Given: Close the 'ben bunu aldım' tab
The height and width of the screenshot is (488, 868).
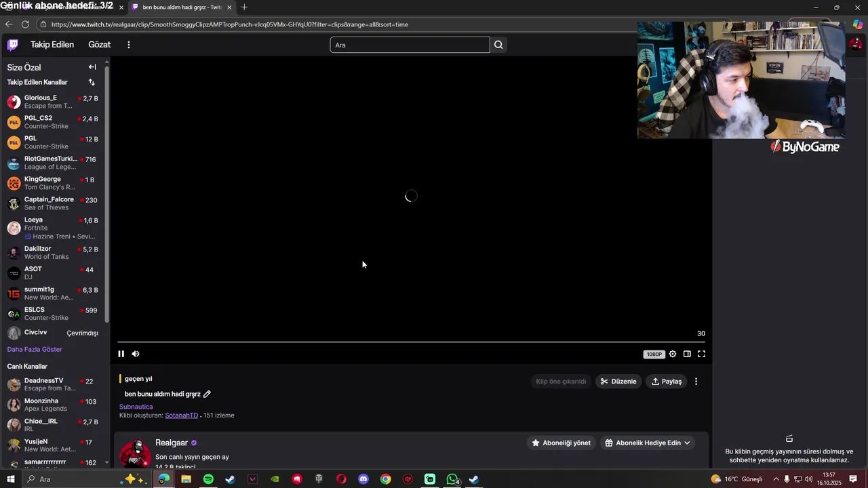Looking at the screenshot, I should pos(229,7).
